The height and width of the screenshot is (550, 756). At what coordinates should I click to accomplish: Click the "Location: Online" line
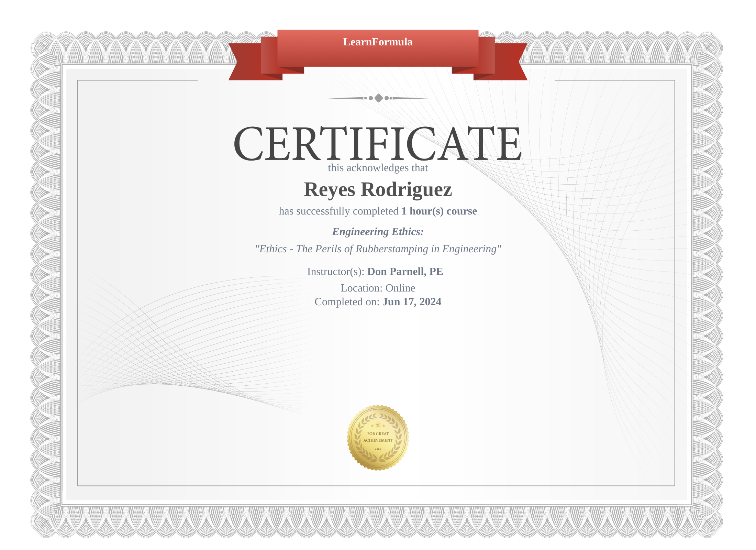378,288
